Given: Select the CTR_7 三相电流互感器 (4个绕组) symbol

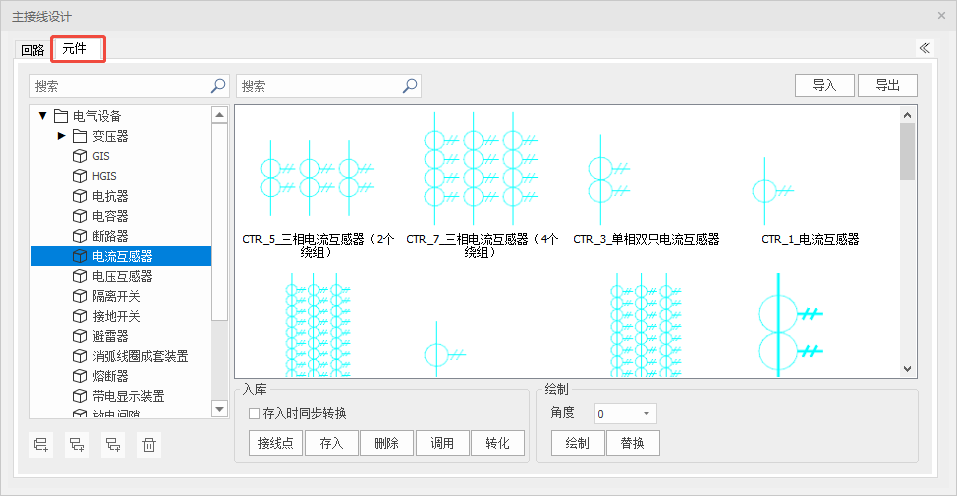Looking at the screenshot, I should coord(482,185).
